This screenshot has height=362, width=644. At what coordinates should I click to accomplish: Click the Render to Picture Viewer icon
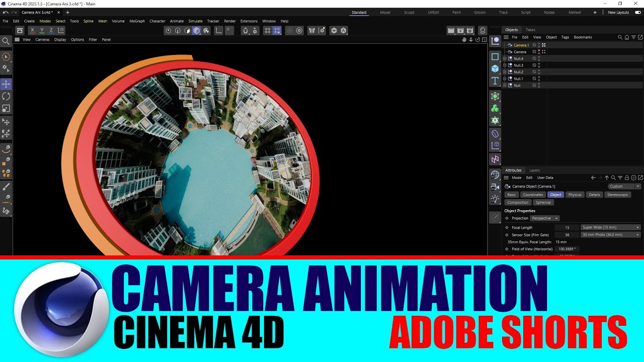[x=460, y=31]
